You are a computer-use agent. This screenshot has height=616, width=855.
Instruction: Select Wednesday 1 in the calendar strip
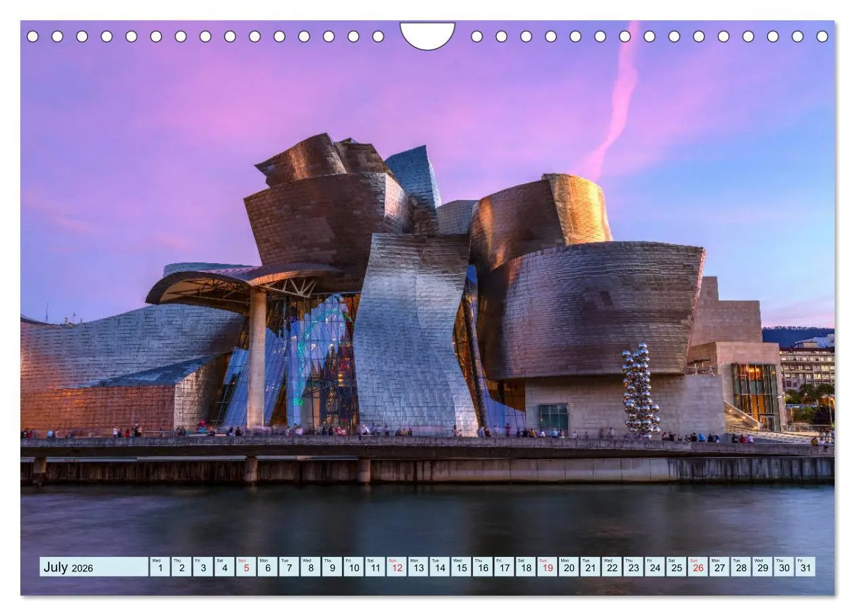pyautogui.click(x=160, y=566)
